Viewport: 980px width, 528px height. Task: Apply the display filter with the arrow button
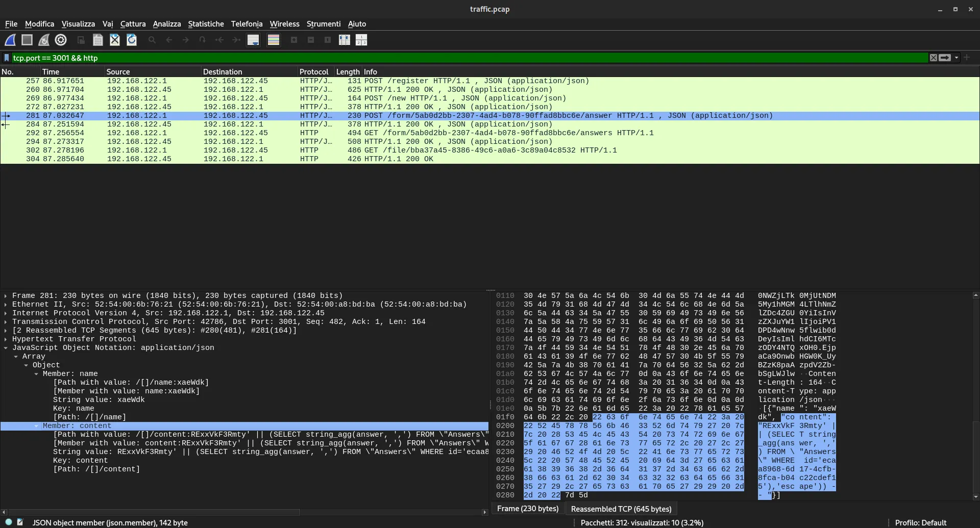[x=945, y=58]
